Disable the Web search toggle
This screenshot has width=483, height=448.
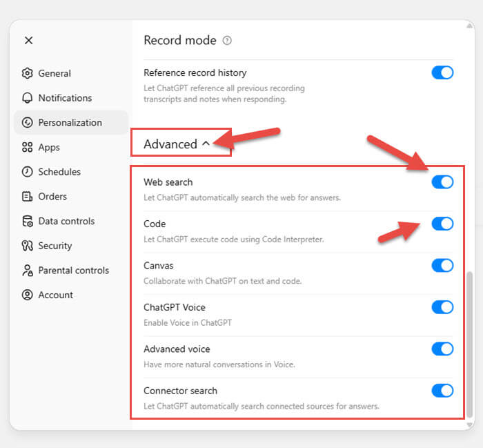(442, 182)
